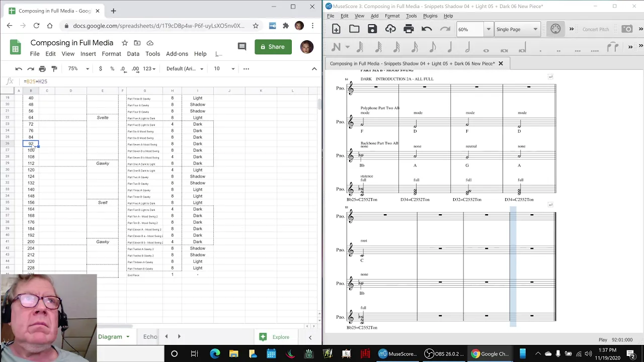
Task: Select the eighth note duration
Action: pos(432,47)
